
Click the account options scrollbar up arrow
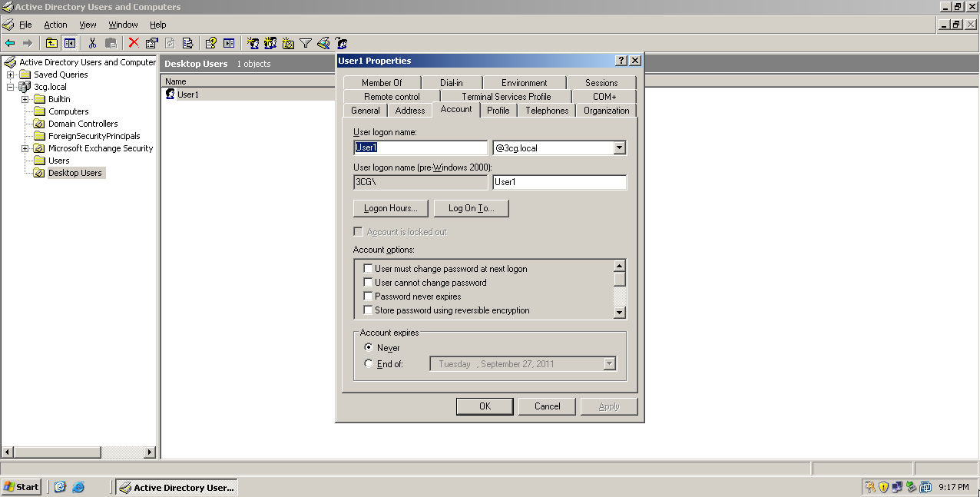click(x=620, y=267)
